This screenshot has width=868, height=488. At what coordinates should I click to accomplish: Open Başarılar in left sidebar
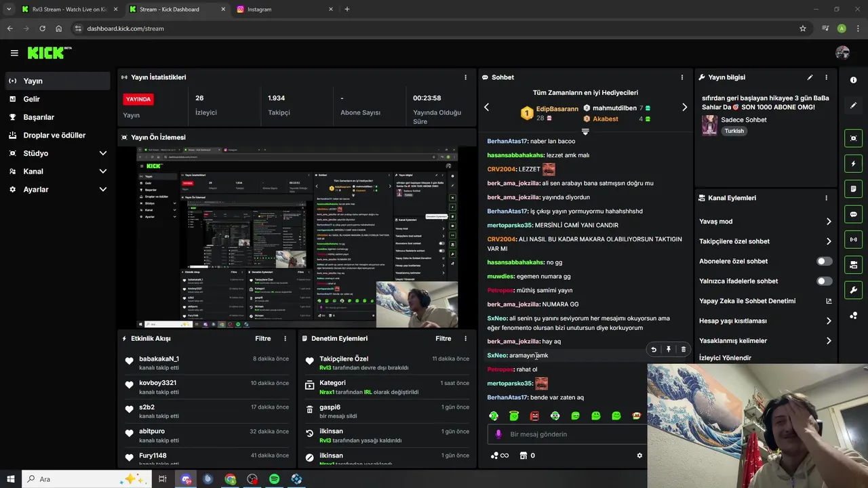pos(58,117)
